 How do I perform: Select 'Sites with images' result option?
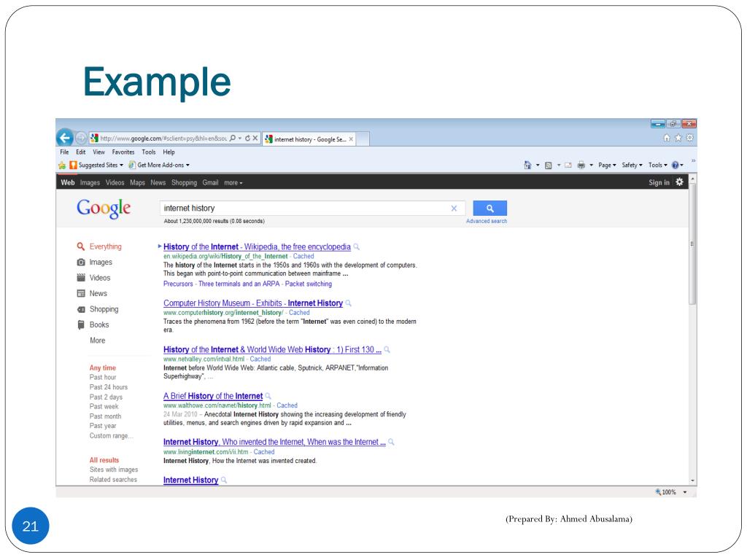[114, 470]
